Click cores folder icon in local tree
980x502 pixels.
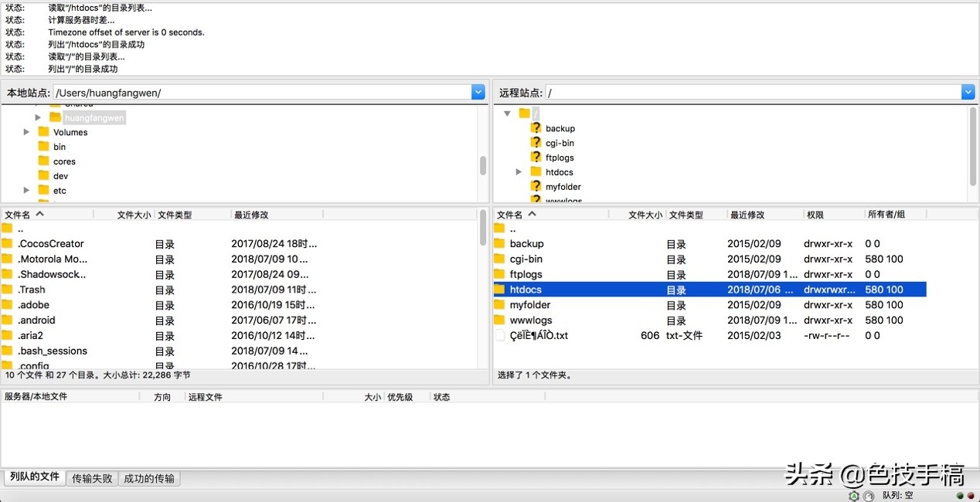pos(43,161)
